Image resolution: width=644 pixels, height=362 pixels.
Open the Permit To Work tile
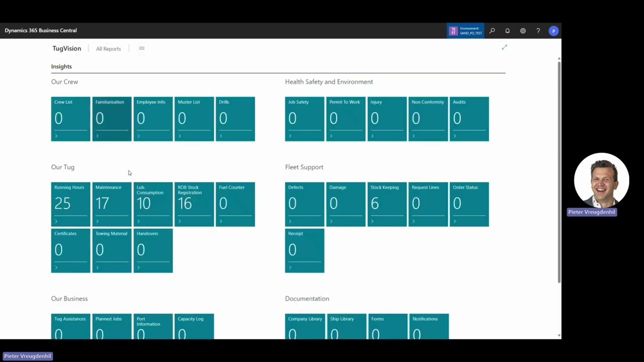click(346, 119)
